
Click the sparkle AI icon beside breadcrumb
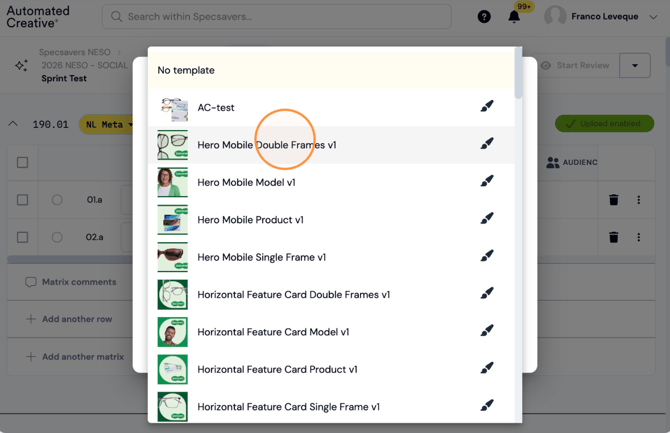coord(21,65)
